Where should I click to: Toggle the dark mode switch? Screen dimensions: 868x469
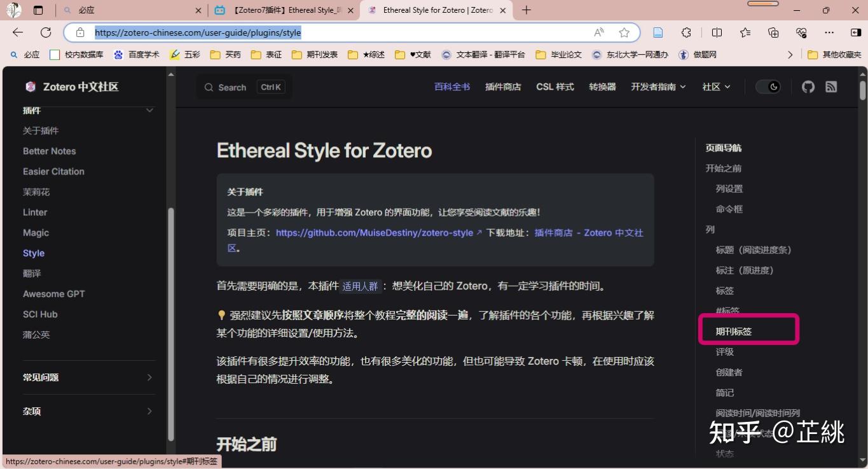click(x=768, y=87)
